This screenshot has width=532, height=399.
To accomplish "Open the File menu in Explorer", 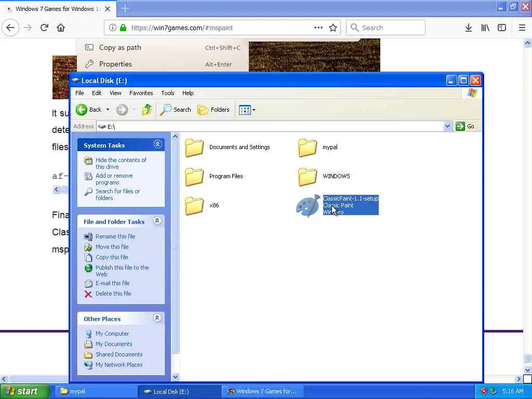I will (x=79, y=93).
